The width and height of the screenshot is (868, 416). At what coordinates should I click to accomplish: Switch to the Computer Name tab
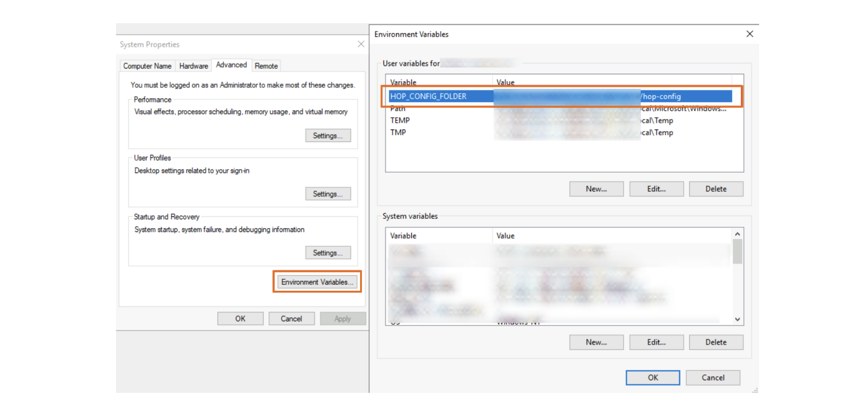[x=147, y=66]
